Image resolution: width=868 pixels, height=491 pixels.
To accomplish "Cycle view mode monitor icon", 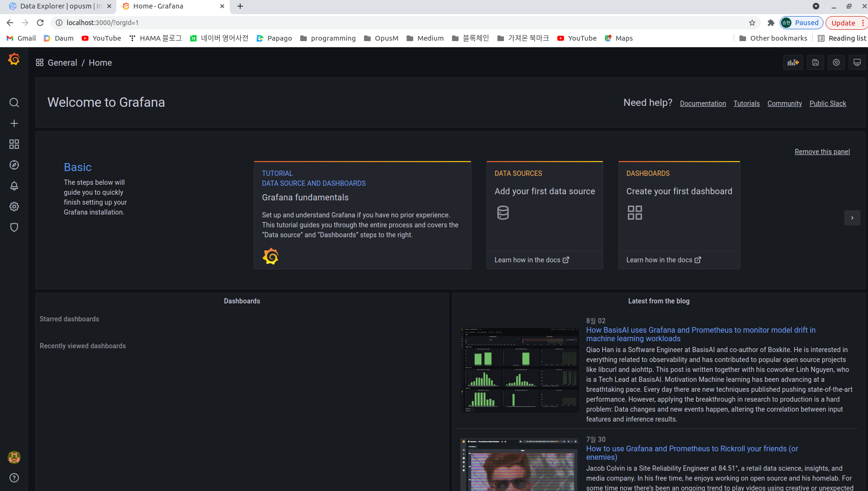I will pyautogui.click(x=857, y=62).
